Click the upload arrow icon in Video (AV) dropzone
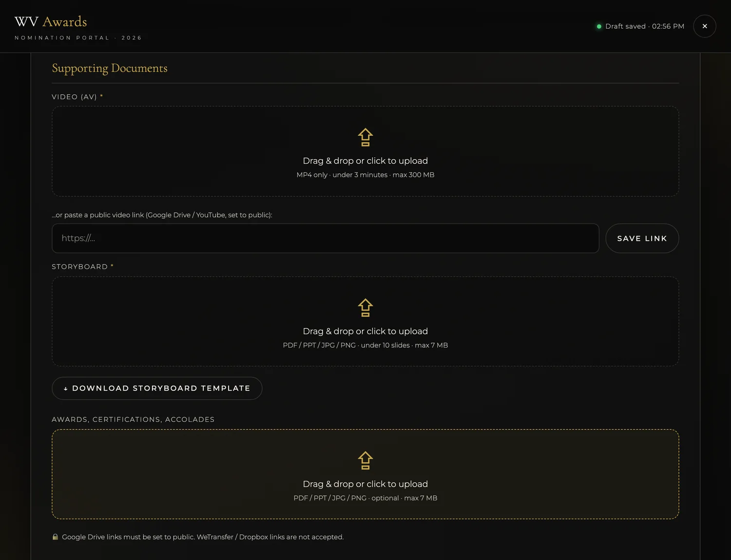The height and width of the screenshot is (560, 731). pyautogui.click(x=365, y=137)
